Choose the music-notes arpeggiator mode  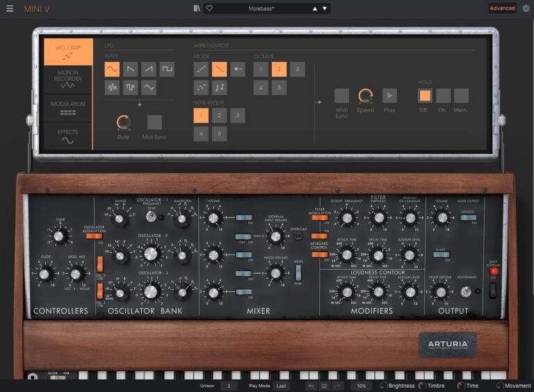pos(219,88)
